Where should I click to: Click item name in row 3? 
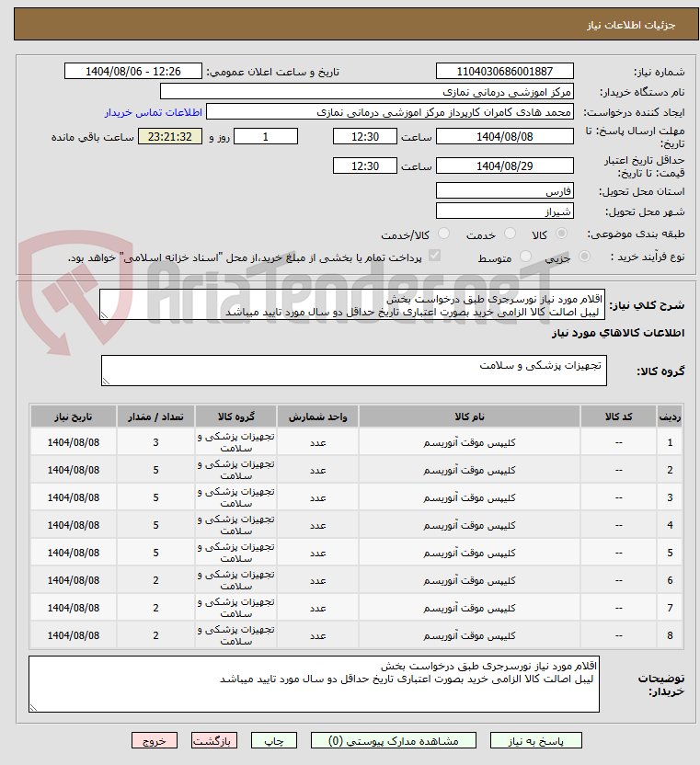[x=470, y=497]
